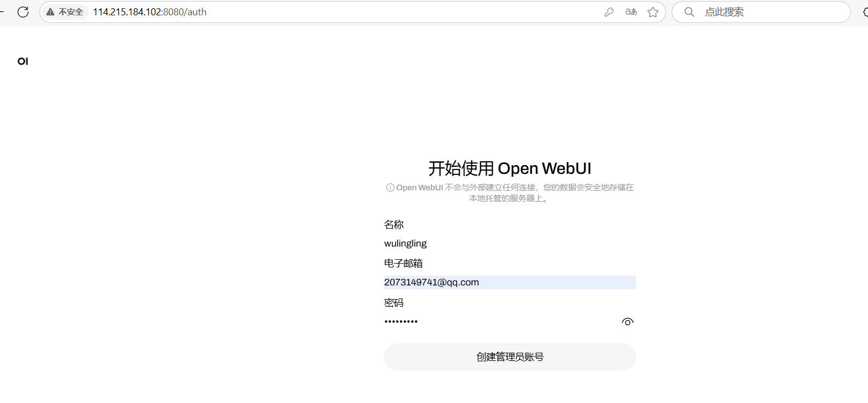This screenshot has width=868, height=403.
Task: Reload the page with the refresh icon
Action: coord(23,12)
